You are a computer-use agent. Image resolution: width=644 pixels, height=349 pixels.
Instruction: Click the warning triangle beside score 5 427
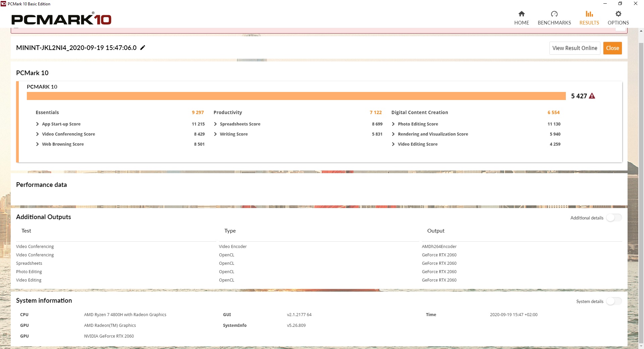[x=592, y=96]
